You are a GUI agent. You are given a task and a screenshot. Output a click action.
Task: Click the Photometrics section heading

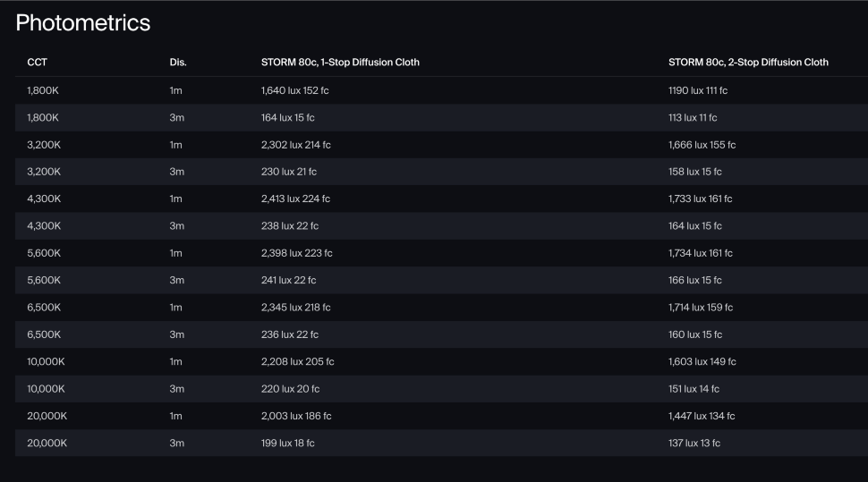pyautogui.click(x=83, y=23)
